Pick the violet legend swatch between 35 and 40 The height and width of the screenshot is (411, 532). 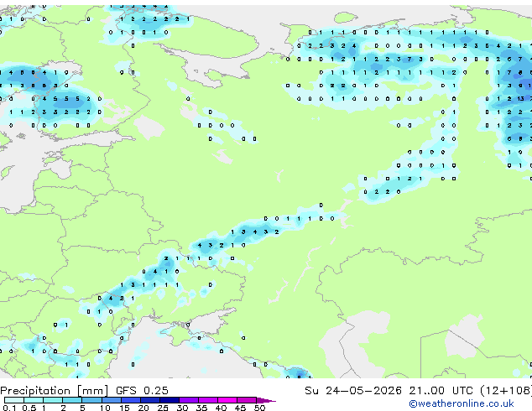click(208, 400)
